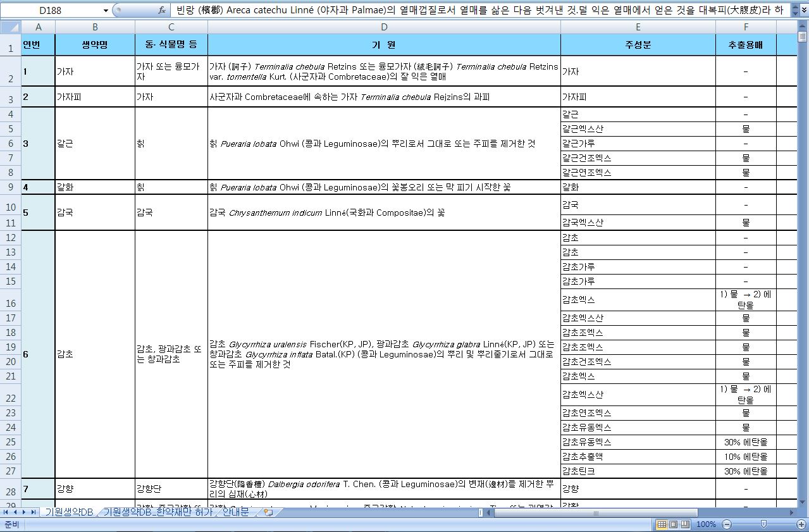Viewport: 809px width, 532px height.
Task: Click the Insert Worksheet tab icon
Action: point(268,512)
